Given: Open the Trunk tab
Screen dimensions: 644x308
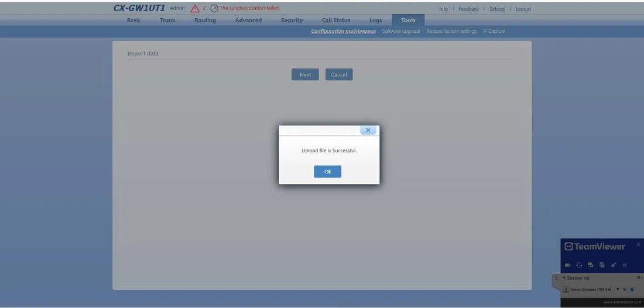Looking at the screenshot, I should pos(167,20).
